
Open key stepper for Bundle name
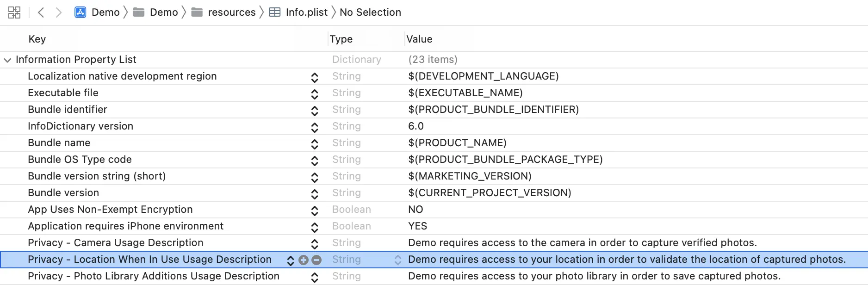[x=315, y=144]
